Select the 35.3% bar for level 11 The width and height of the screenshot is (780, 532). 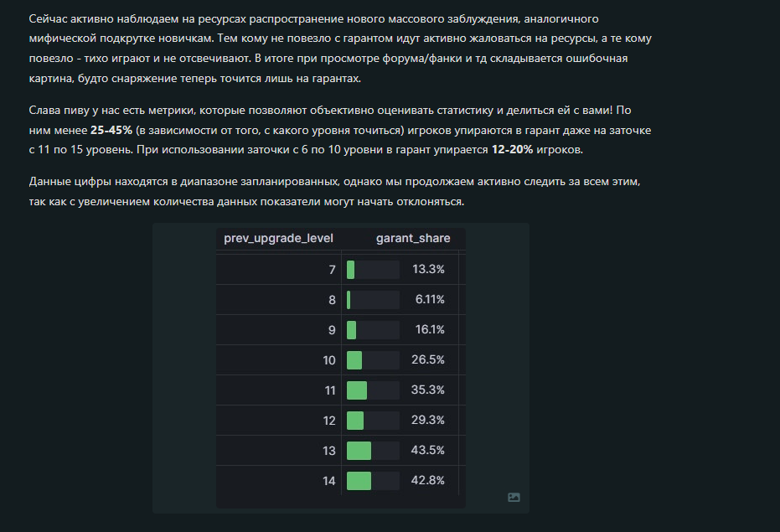coord(357,390)
